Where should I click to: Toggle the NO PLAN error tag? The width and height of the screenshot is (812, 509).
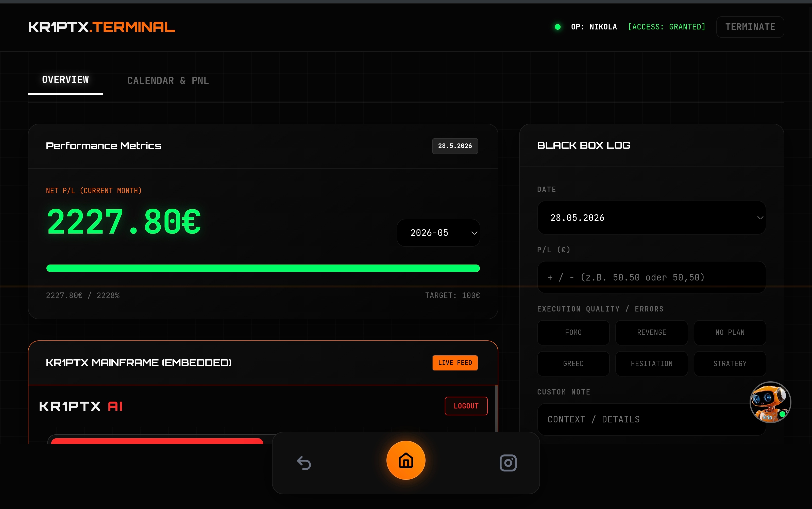730,333
